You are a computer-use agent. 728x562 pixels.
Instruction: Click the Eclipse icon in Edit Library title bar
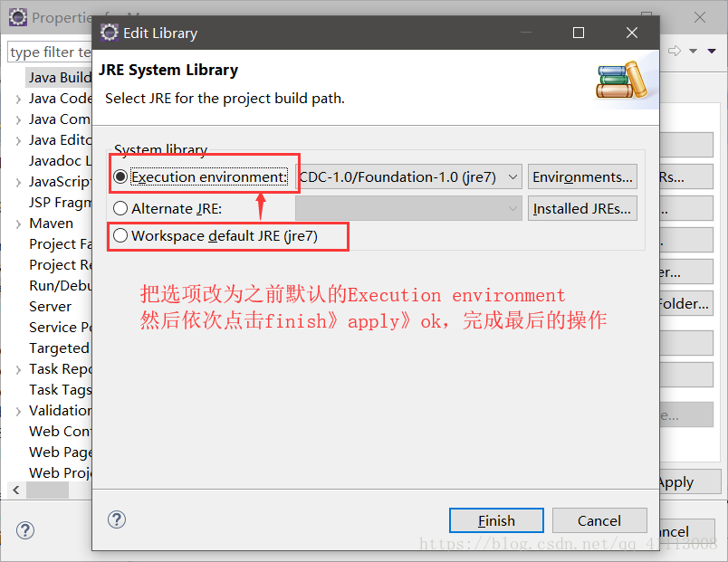(110, 33)
